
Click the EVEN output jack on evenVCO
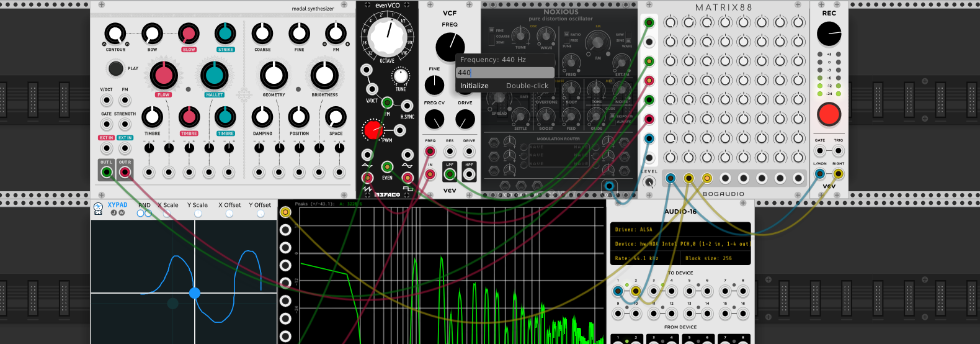coord(387,166)
